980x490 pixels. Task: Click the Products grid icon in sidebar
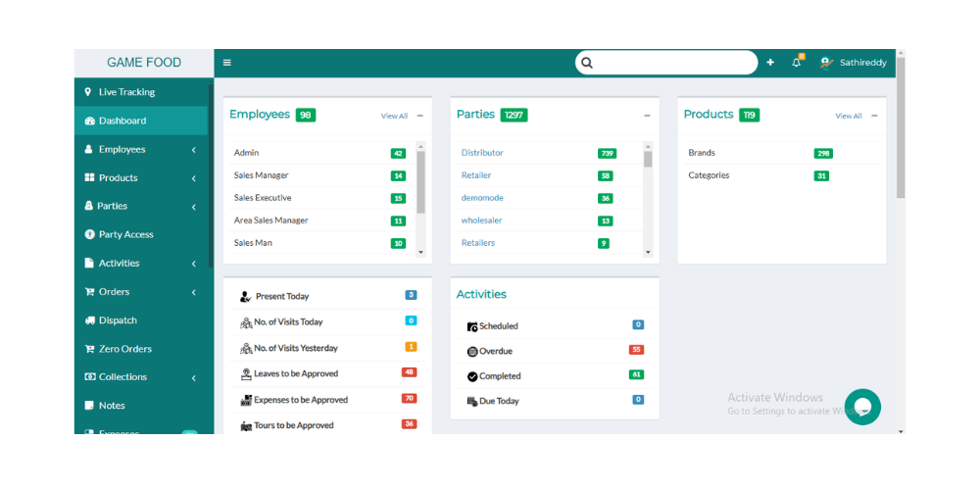[x=89, y=177]
